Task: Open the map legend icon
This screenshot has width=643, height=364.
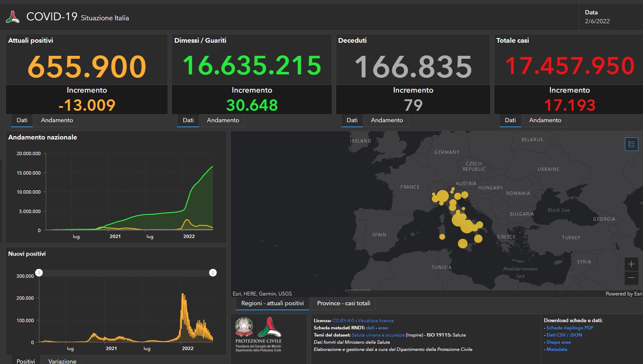Action: point(631,144)
